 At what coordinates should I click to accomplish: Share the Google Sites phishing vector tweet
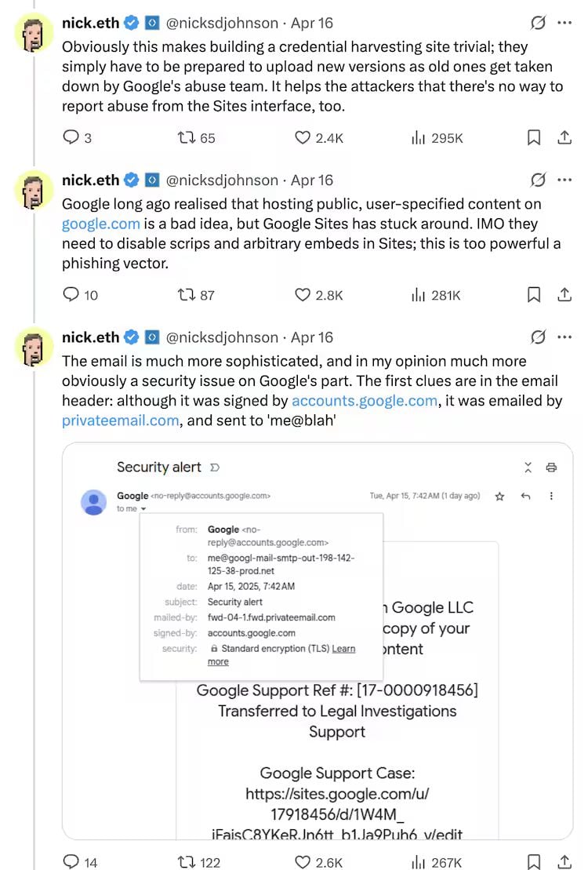click(x=564, y=295)
